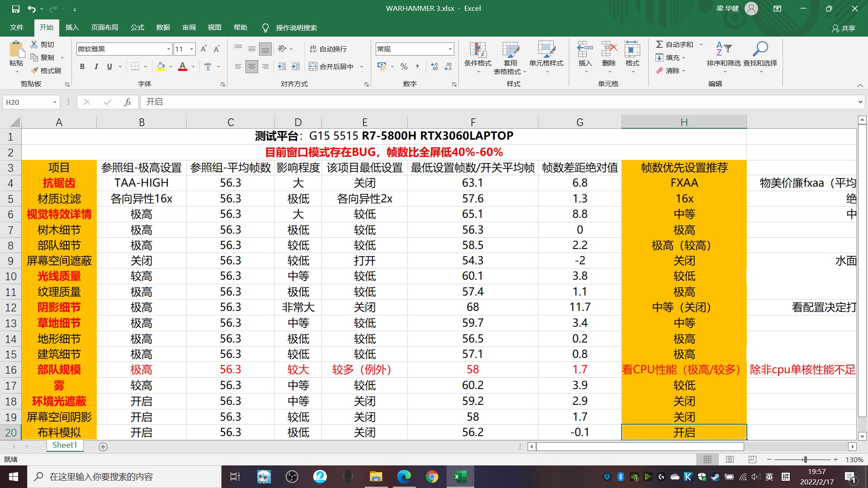
Task: Select the Sheet1 tab
Action: coord(65,446)
